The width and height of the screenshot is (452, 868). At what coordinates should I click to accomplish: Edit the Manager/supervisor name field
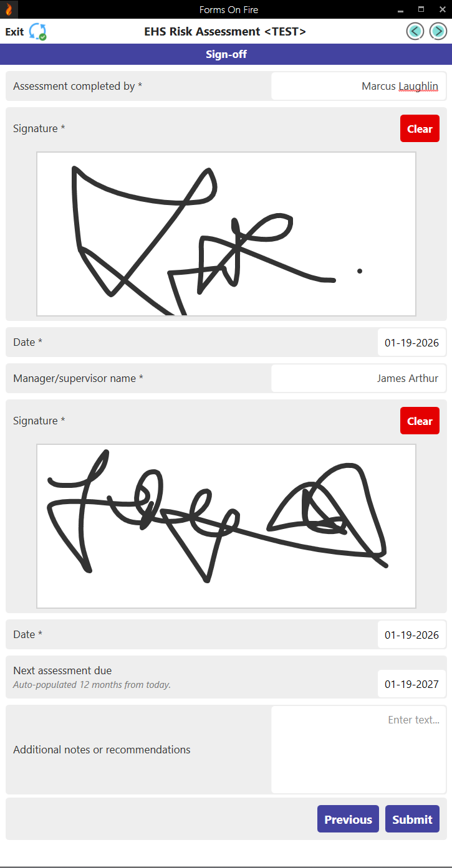coord(358,378)
